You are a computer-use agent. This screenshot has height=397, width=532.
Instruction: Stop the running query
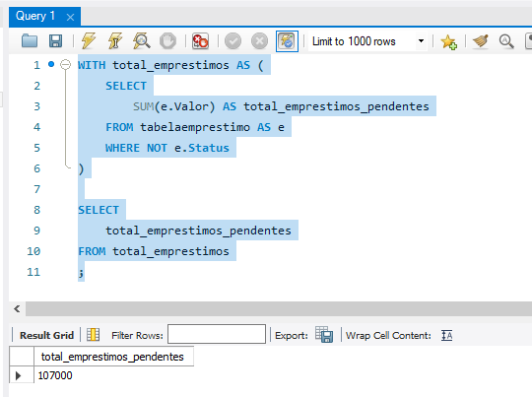click(x=167, y=41)
